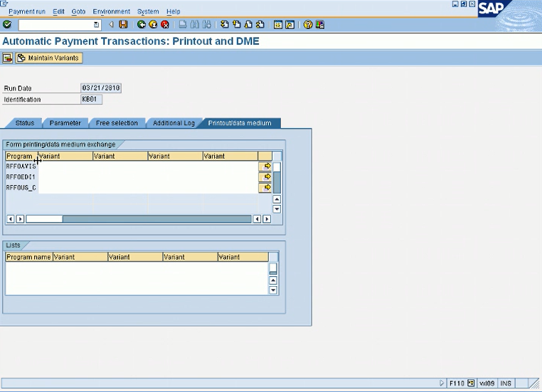The height and width of the screenshot is (392, 542).
Task: Click the red Cancel icon
Action: tap(165, 24)
